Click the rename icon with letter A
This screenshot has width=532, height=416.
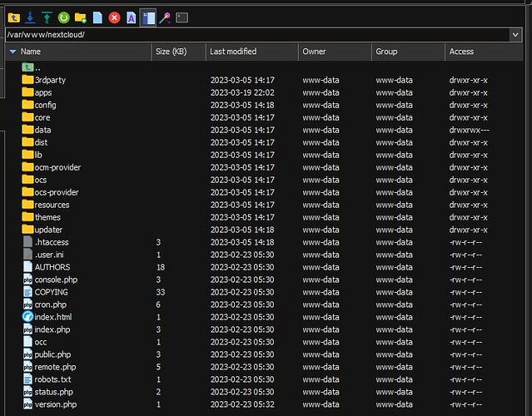point(131,17)
